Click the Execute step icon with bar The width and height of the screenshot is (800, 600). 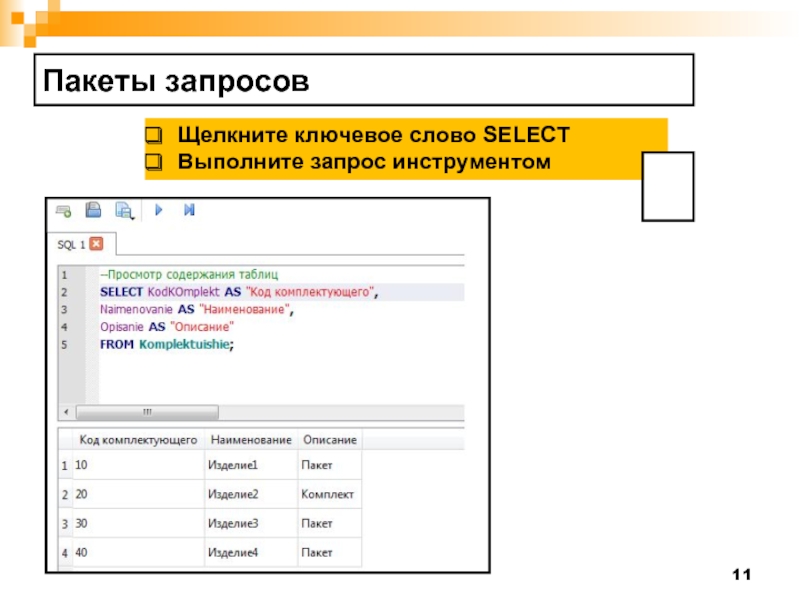pyautogui.click(x=189, y=211)
